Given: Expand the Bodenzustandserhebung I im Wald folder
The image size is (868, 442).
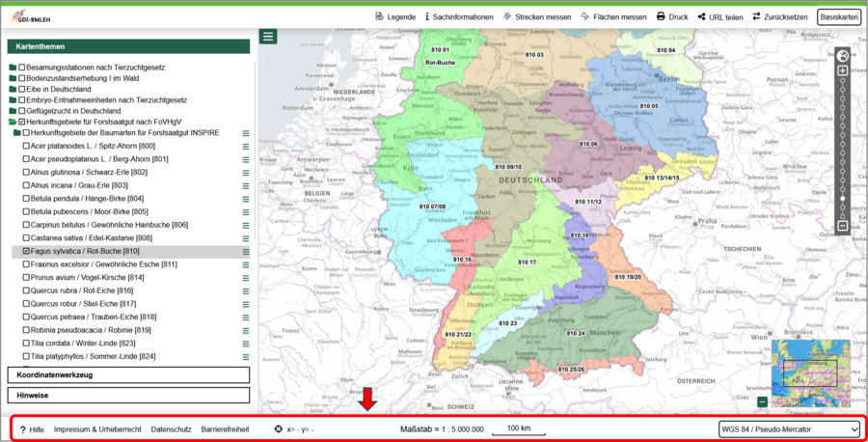Looking at the screenshot, I should 13,77.
